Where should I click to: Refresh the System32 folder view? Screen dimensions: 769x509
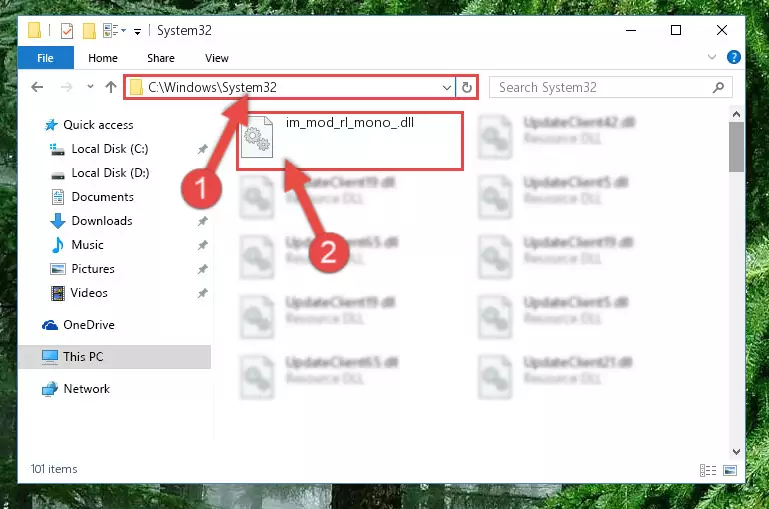click(466, 88)
